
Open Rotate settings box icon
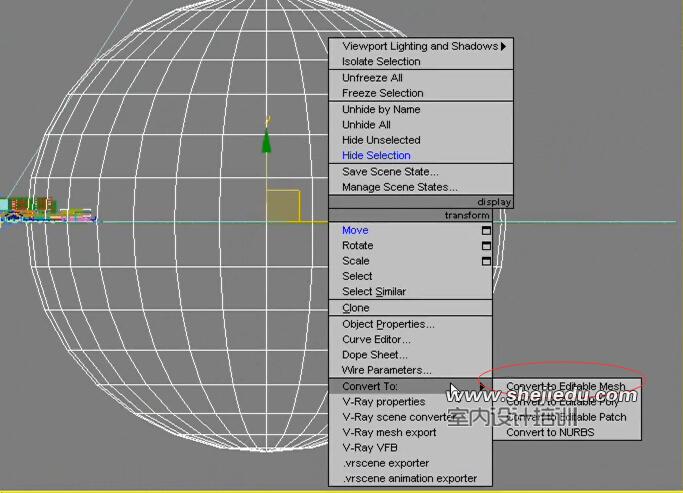coord(486,246)
